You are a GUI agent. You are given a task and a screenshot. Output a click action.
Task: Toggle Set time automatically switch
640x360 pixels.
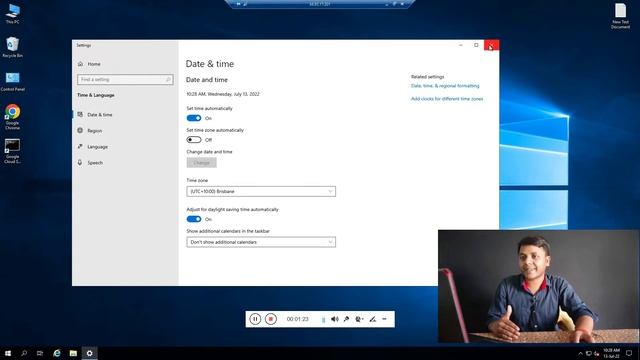194,118
